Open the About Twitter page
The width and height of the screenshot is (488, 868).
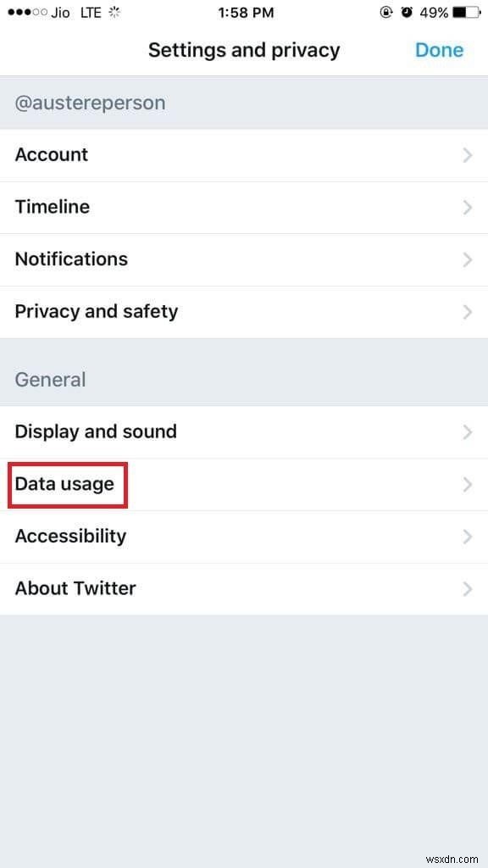click(244, 588)
